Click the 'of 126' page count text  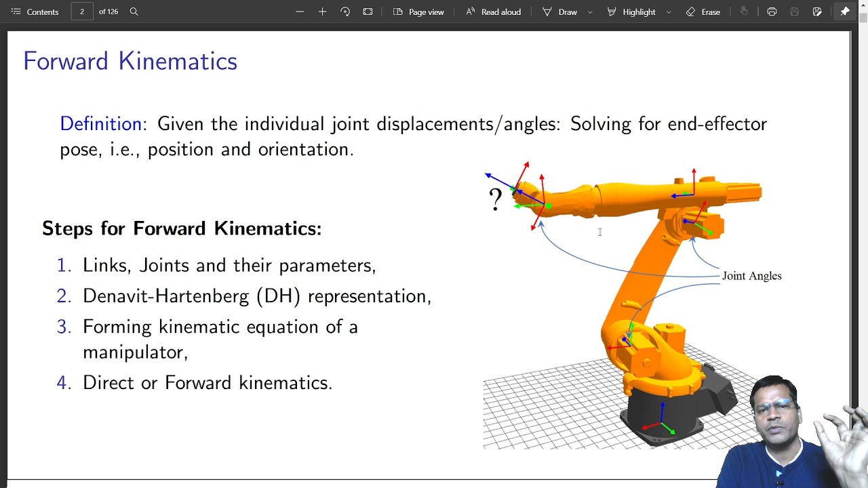(x=108, y=12)
